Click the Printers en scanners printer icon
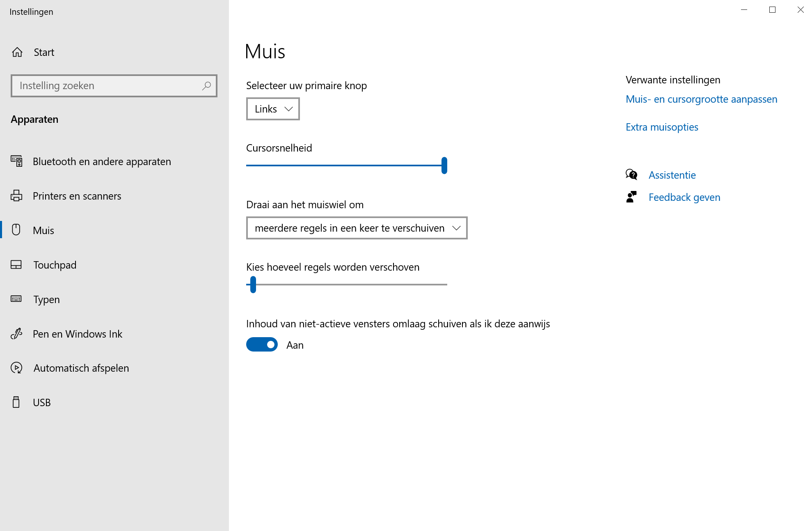 click(16, 196)
